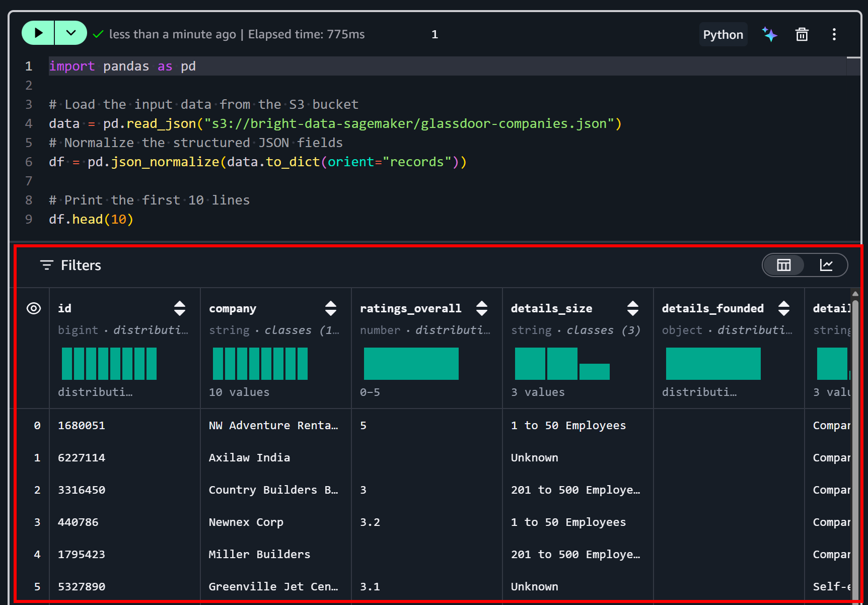
Task: Select row index 2
Action: pyautogui.click(x=37, y=490)
